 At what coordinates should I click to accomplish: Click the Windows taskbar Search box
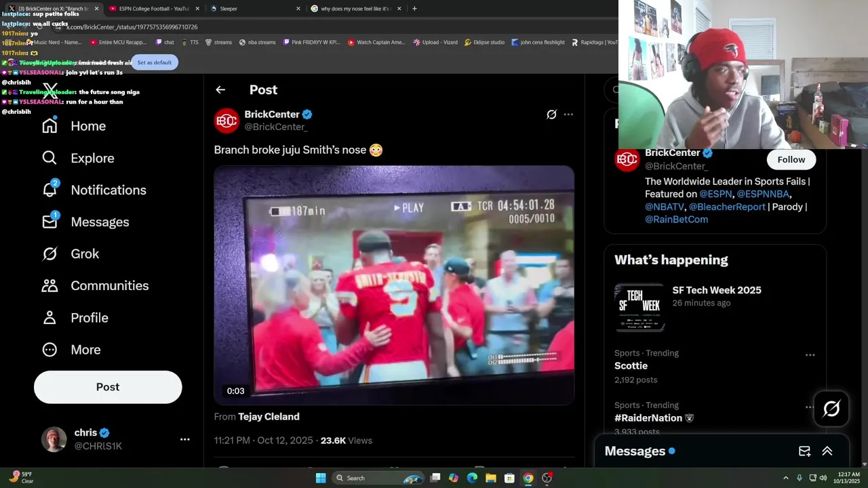point(380,478)
